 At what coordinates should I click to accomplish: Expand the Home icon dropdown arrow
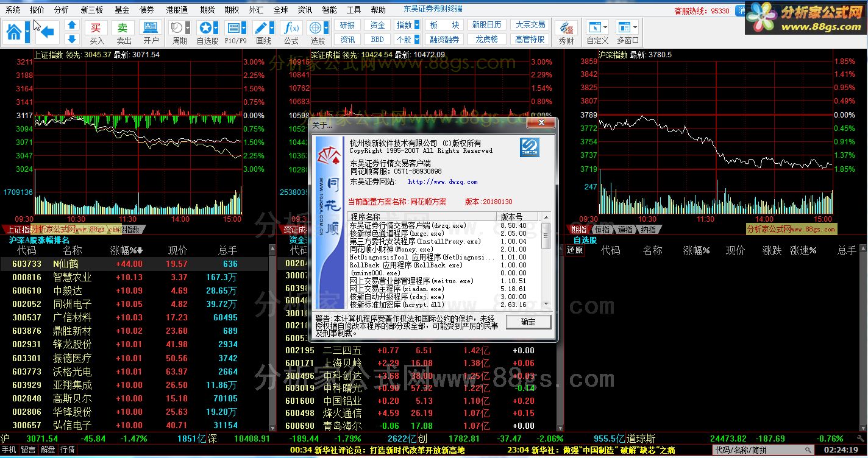27,32
